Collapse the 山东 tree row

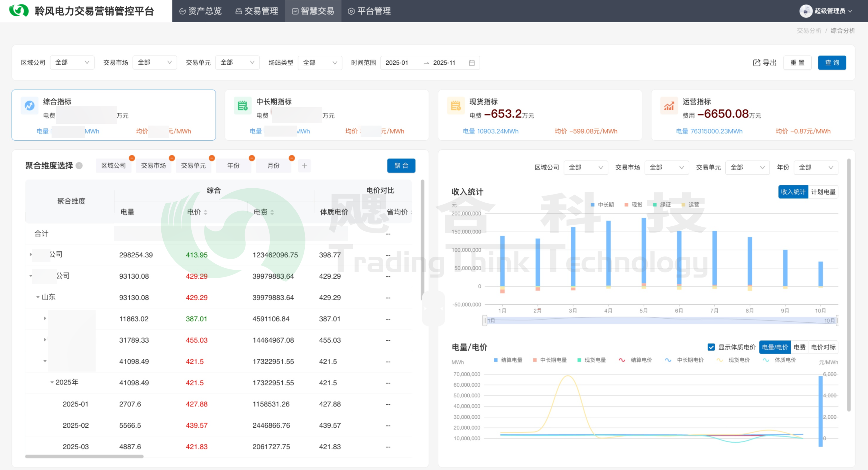point(38,297)
